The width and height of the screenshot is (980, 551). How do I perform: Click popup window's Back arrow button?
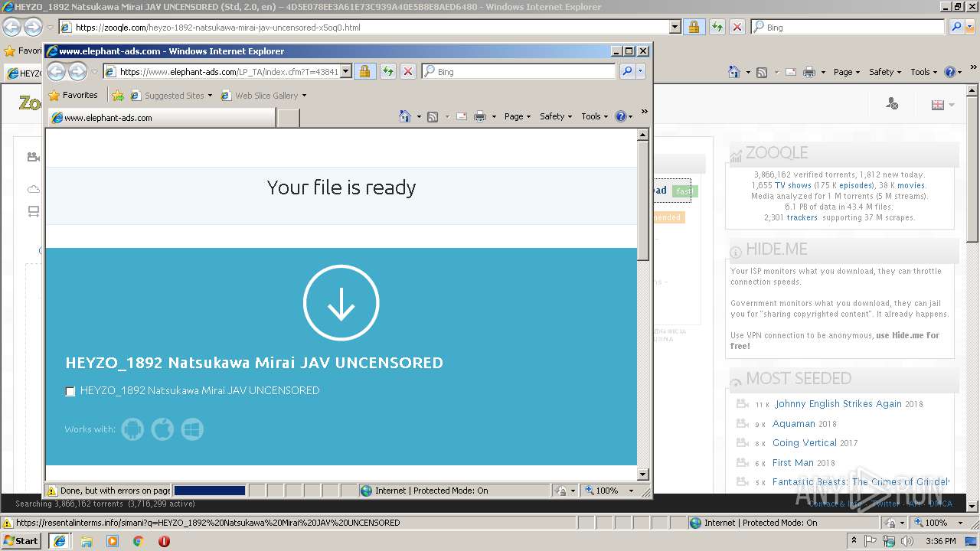point(56,71)
